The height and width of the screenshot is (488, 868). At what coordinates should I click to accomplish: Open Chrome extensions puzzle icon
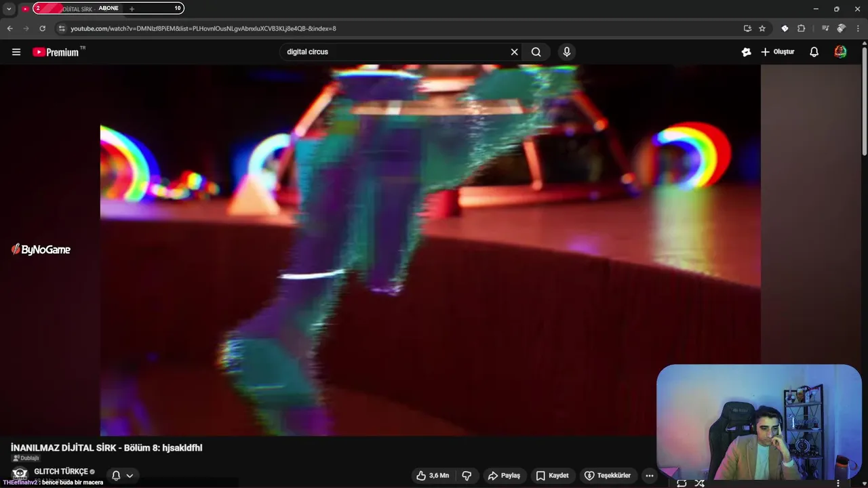[x=802, y=28]
